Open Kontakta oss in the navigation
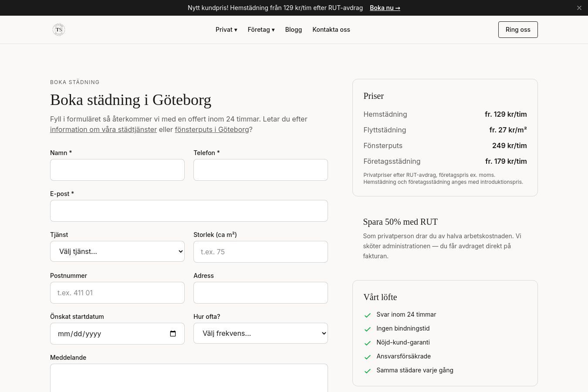 coord(331,30)
